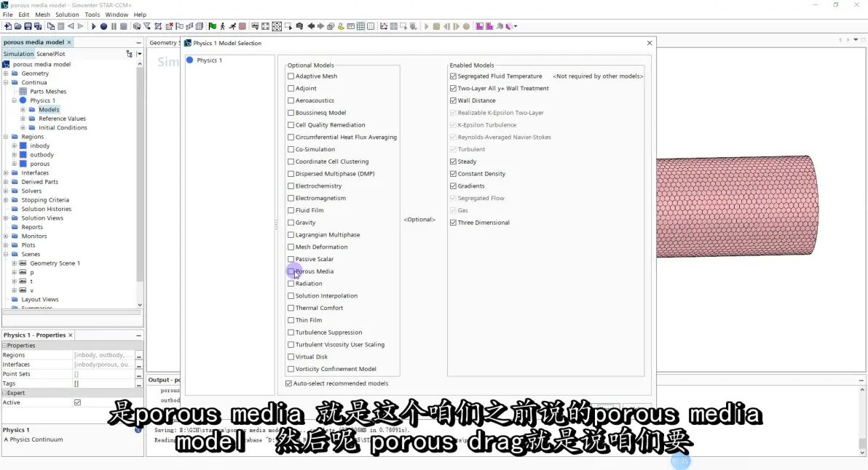Click the open simulation folder toolbar icon

click(x=17, y=26)
